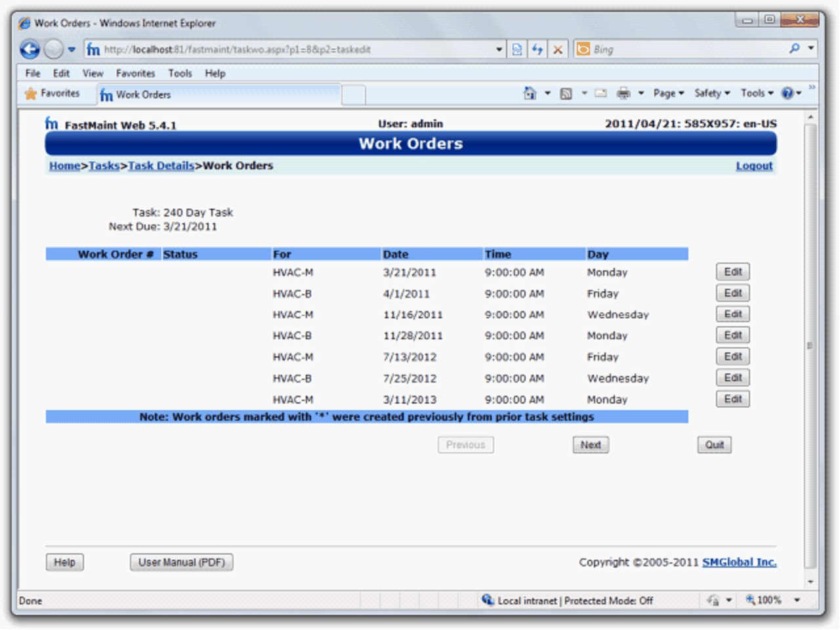Open the command bar Tools dropdown
Screen dimensions: 840x630
point(757,93)
